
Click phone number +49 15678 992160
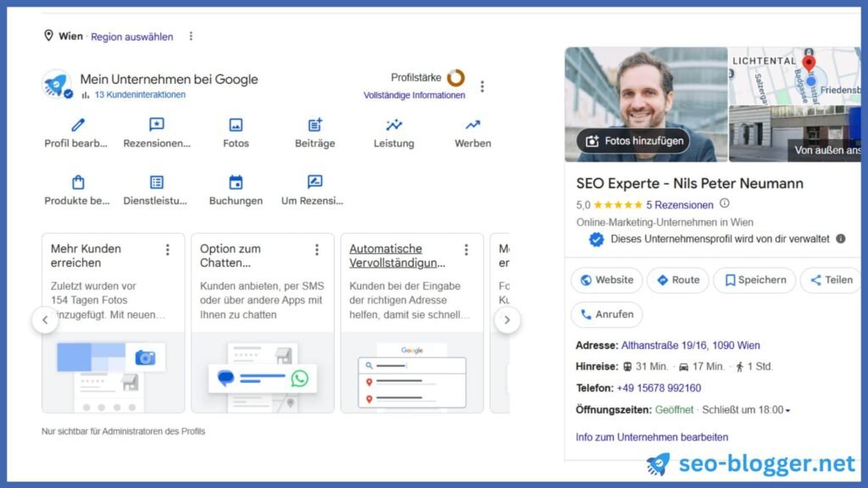pos(659,388)
